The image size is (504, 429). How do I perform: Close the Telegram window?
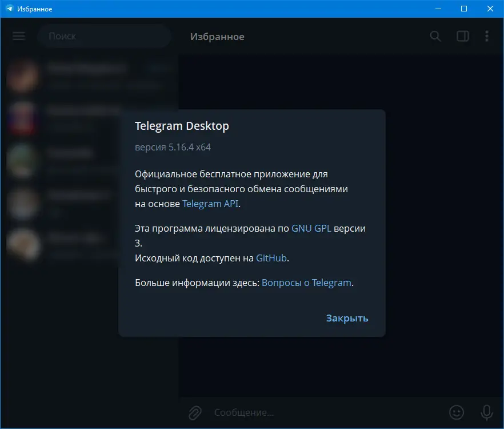pos(490,9)
